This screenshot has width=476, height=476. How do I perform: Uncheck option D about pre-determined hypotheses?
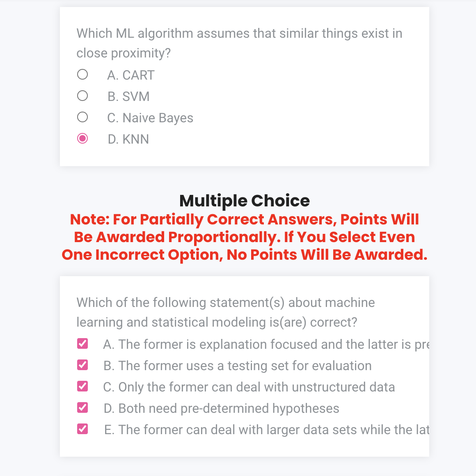pos(82,408)
